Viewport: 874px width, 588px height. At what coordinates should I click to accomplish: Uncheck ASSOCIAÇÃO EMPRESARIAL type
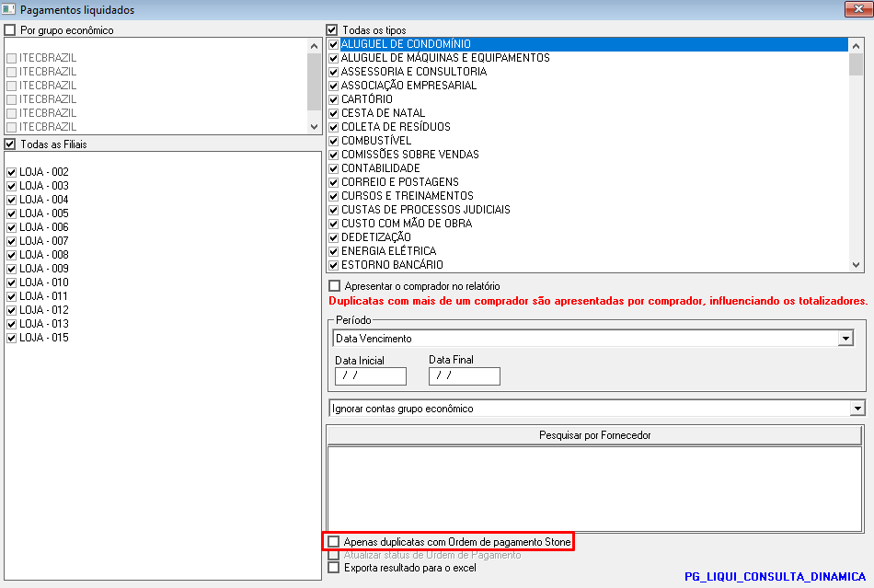(334, 86)
